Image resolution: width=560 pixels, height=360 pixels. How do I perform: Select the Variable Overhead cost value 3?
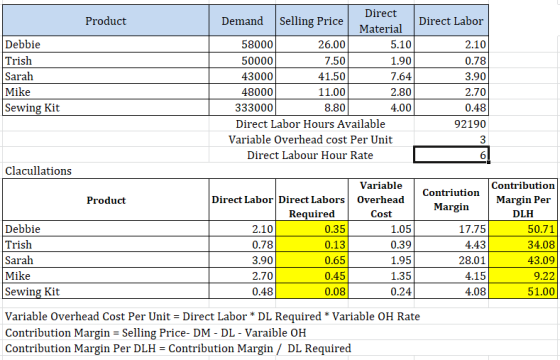tap(451, 139)
